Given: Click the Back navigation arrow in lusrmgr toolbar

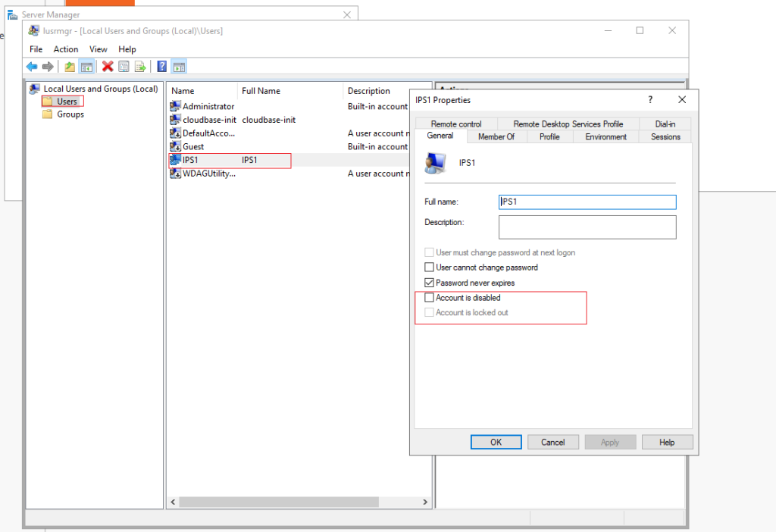Looking at the screenshot, I should click(31, 66).
